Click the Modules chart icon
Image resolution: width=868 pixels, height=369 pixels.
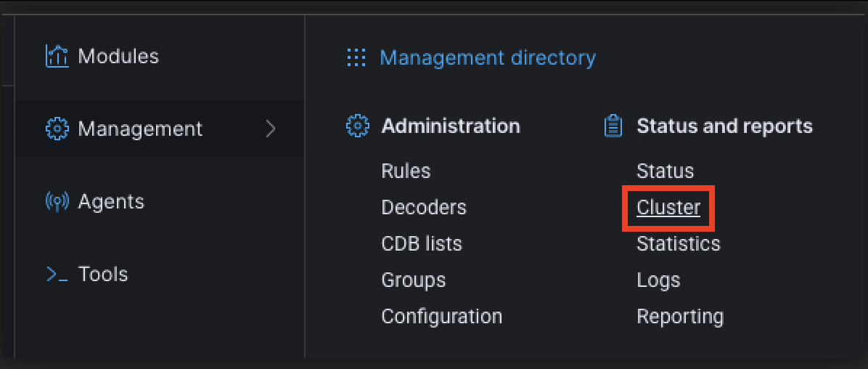click(x=57, y=56)
